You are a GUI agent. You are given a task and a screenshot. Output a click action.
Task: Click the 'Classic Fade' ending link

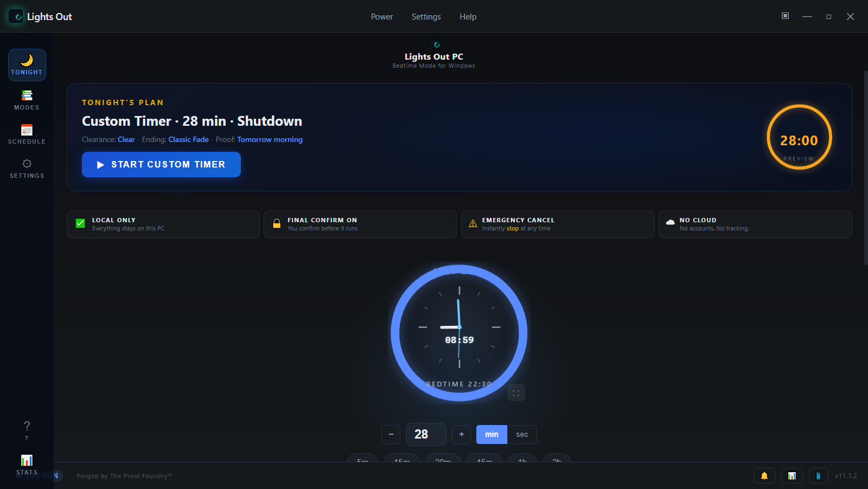click(x=188, y=139)
